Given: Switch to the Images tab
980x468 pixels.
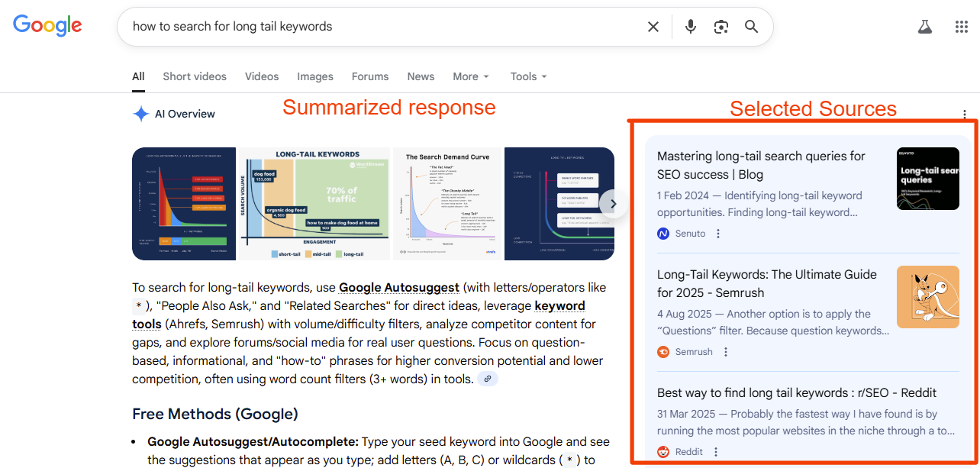Looking at the screenshot, I should [x=314, y=76].
